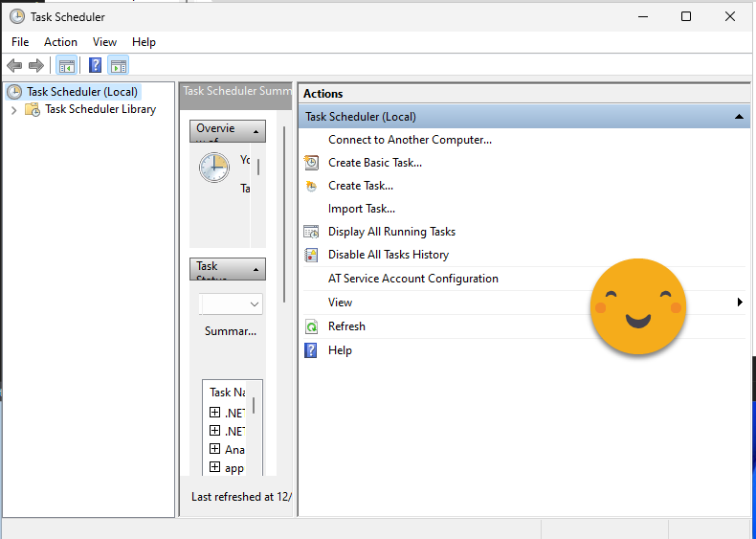Click the blue Help toolbar icon
The height and width of the screenshot is (539, 756).
[95, 65]
